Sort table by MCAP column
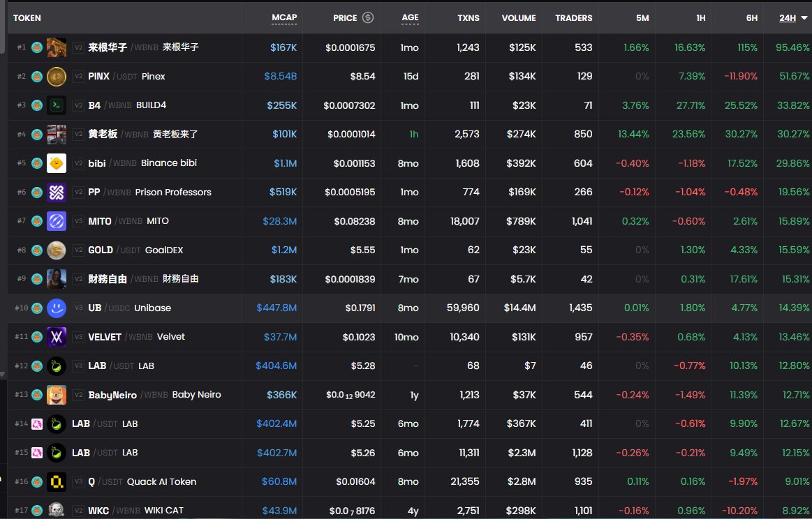Viewport: 812px width, 519px height. coord(284,17)
